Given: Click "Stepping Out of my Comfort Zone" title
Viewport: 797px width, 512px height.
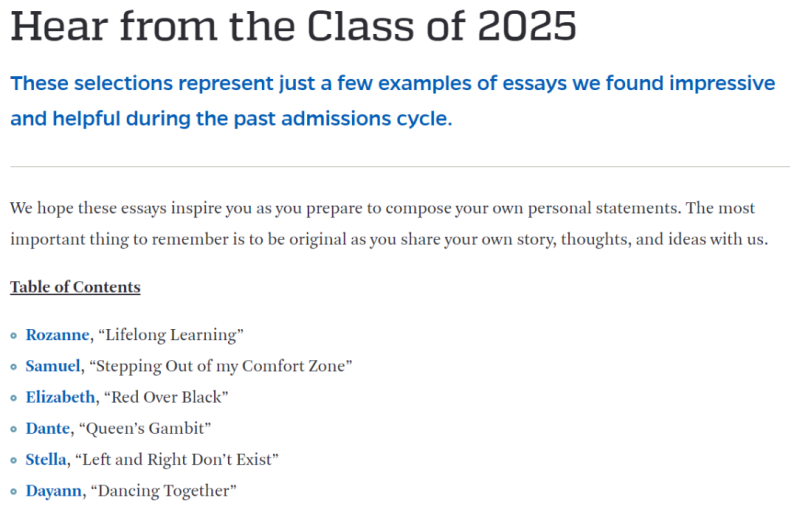Looking at the screenshot, I should 221,366.
